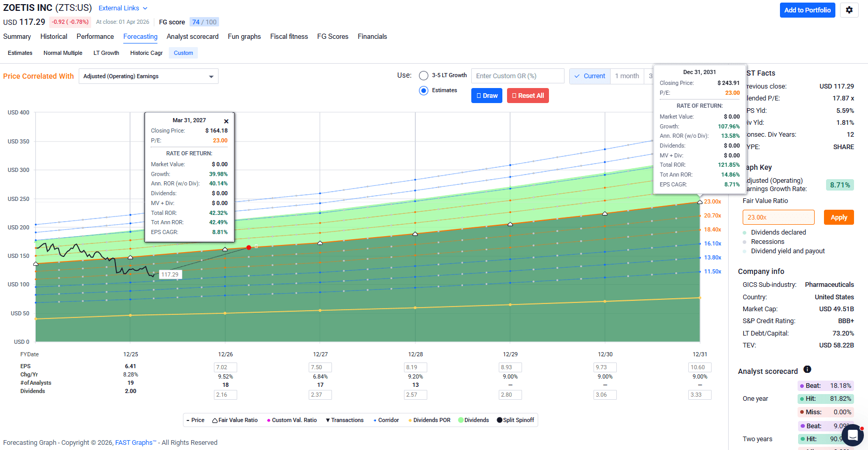Edit the 12/26 EPS field 7.02
This screenshot has height=450, width=868.
click(x=225, y=367)
